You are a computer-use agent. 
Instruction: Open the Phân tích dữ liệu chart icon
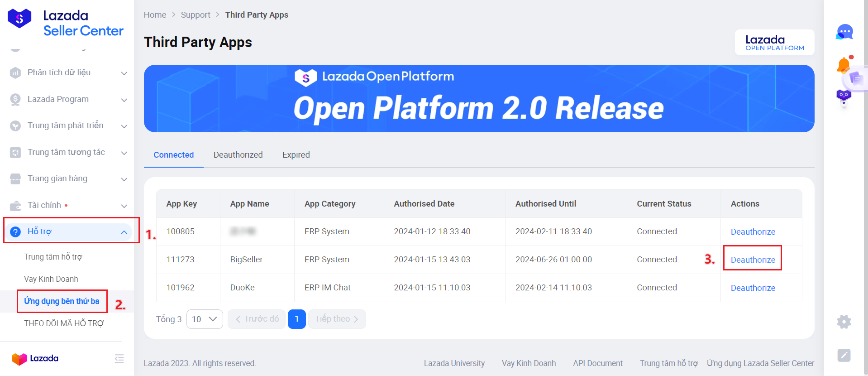click(x=15, y=72)
